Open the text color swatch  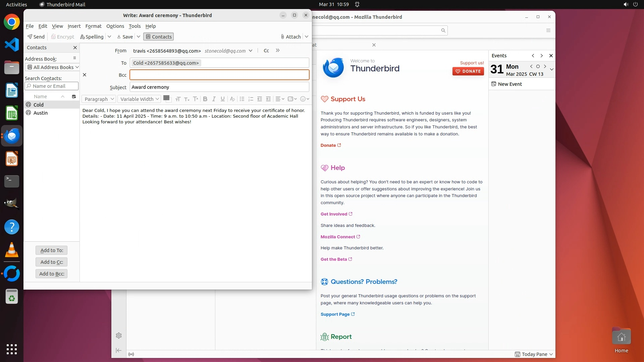coord(166,98)
